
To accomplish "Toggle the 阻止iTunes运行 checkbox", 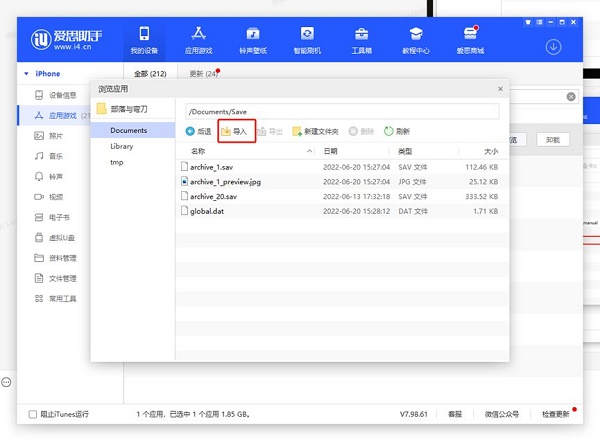I will pyautogui.click(x=33, y=414).
